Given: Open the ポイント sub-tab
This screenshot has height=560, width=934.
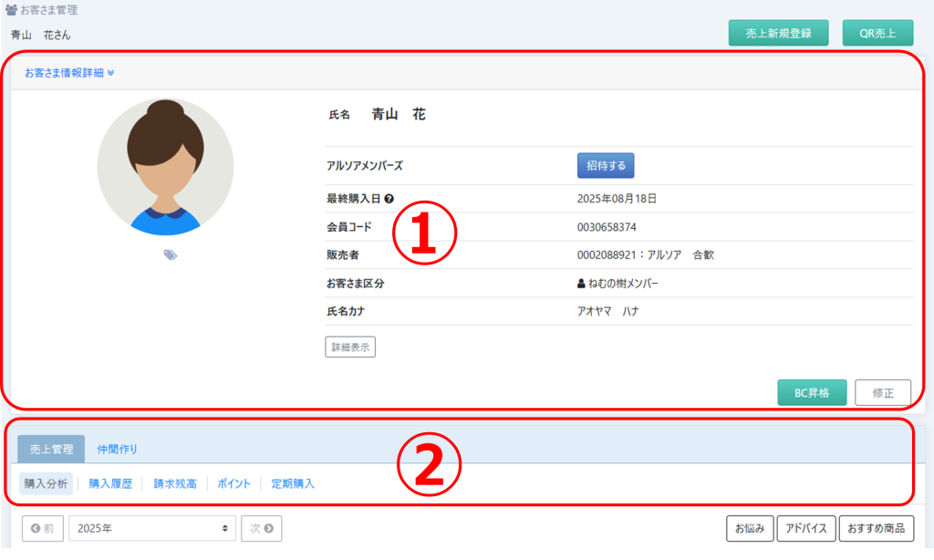Looking at the screenshot, I should point(233,483).
